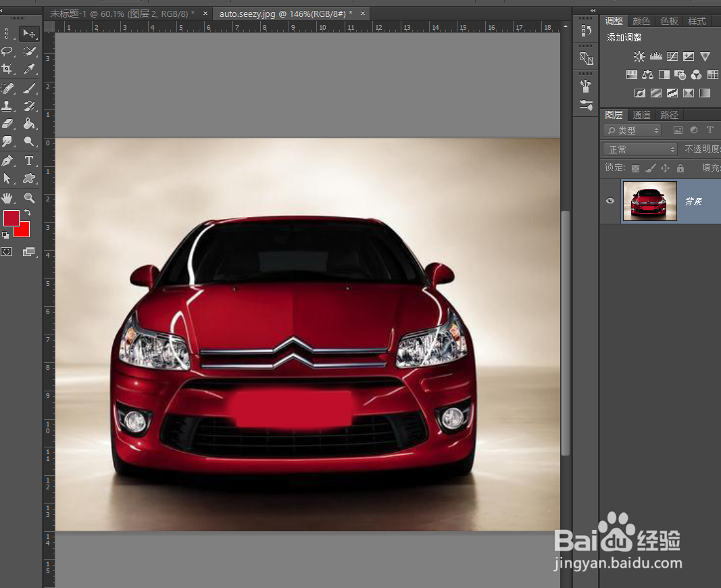Add a Posterize adjustment
The height and width of the screenshot is (588, 721).
(x=656, y=93)
